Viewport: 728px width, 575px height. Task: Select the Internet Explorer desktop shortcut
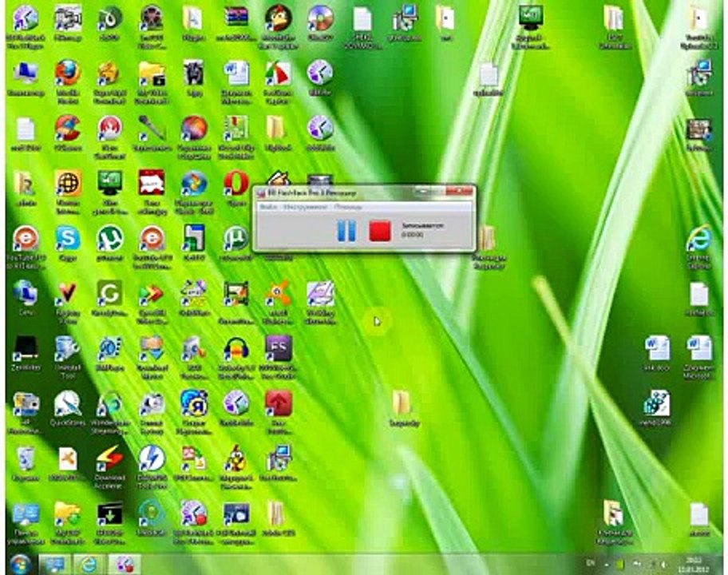[x=698, y=247]
